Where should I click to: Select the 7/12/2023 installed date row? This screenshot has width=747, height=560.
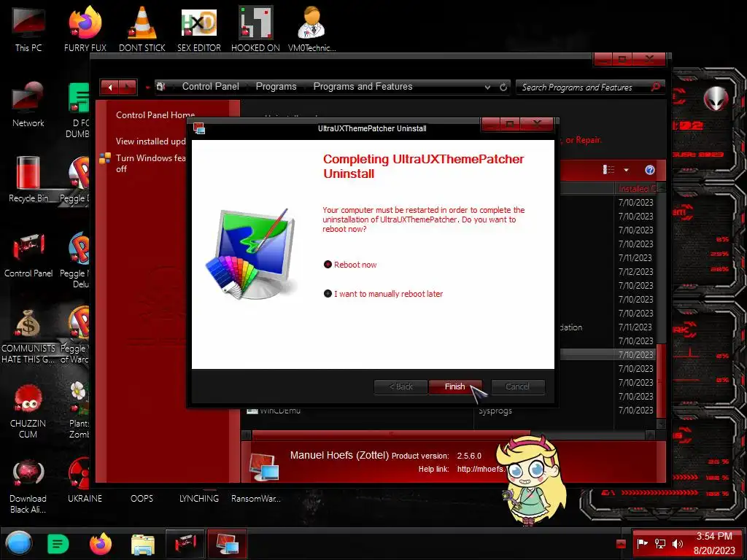pyautogui.click(x=635, y=272)
